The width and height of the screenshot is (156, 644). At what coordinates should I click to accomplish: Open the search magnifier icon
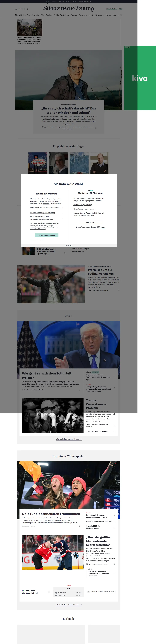coord(27,9)
